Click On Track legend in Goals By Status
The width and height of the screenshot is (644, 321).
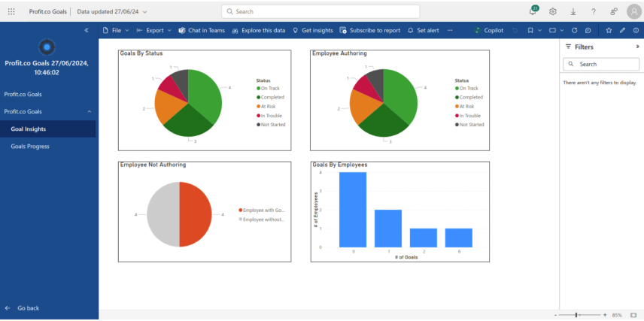tap(268, 88)
